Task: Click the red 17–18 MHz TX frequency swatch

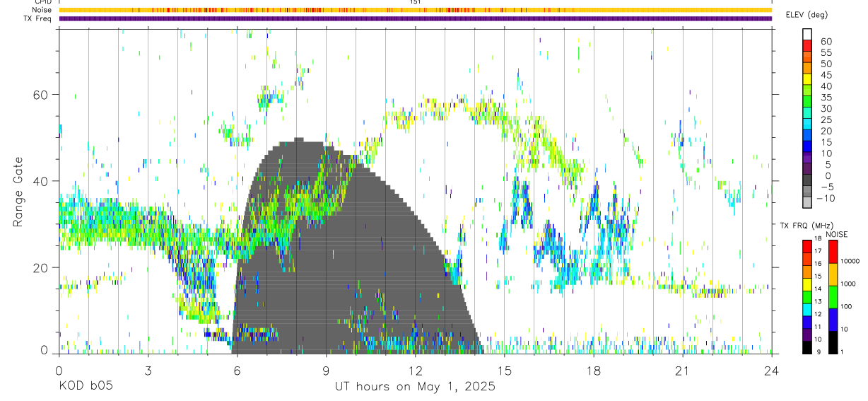Action: 807,245
